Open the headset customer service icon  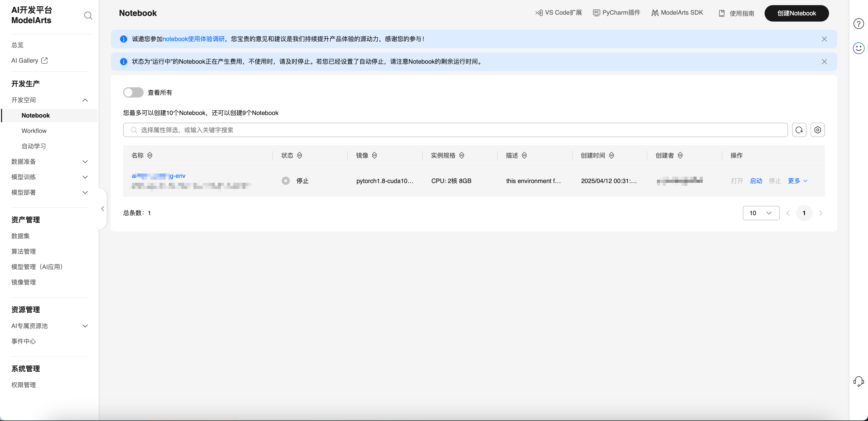(858, 381)
